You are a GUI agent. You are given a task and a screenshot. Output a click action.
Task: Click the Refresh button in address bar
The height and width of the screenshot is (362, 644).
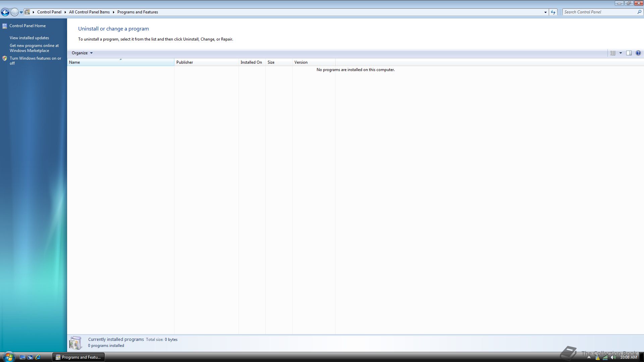553,12
